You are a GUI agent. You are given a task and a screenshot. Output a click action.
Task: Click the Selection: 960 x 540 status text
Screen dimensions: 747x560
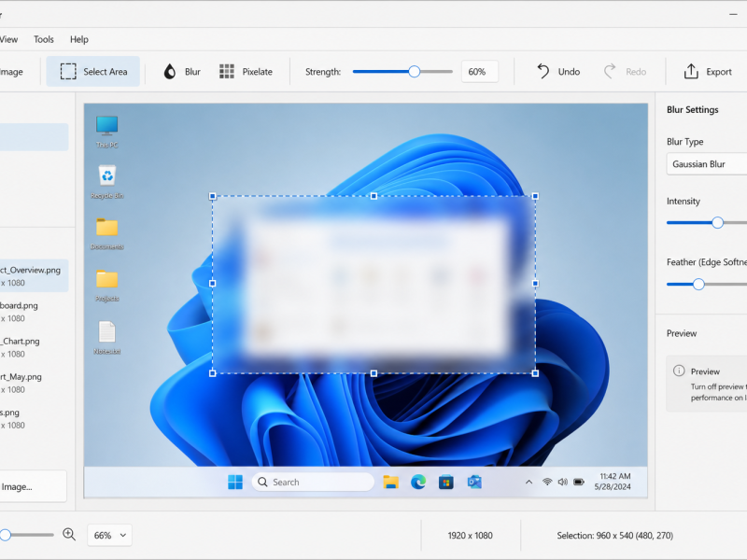tap(614, 535)
